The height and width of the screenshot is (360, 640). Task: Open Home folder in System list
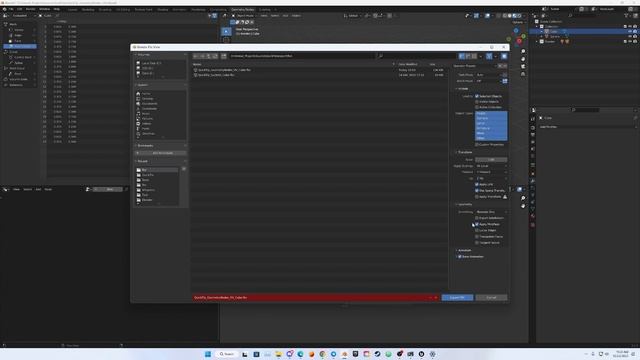point(146,94)
